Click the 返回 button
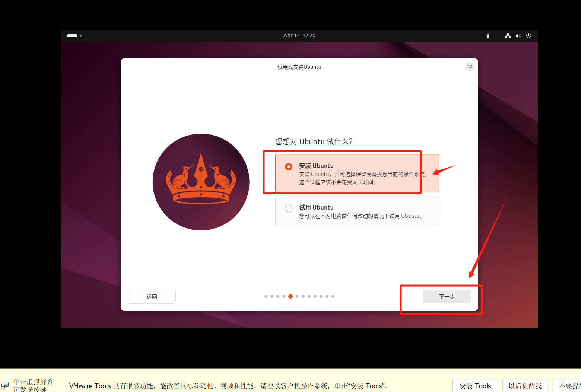 click(x=152, y=296)
